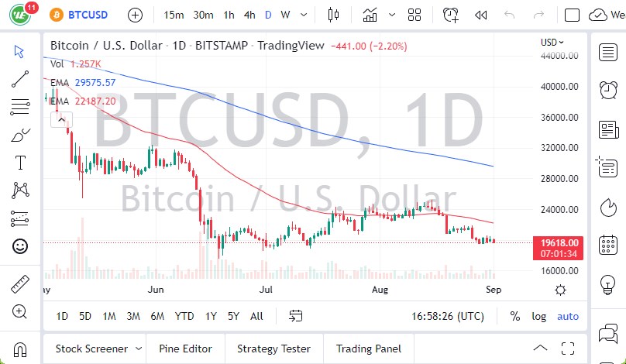This screenshot has height=364, width=626.
Task: Open the alerts clock icon
Action: [450, 15]
